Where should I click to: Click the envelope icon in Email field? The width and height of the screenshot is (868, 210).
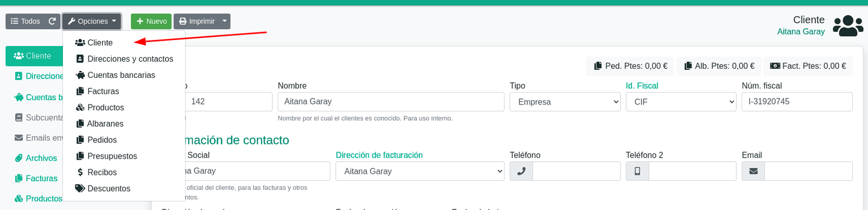754,171
